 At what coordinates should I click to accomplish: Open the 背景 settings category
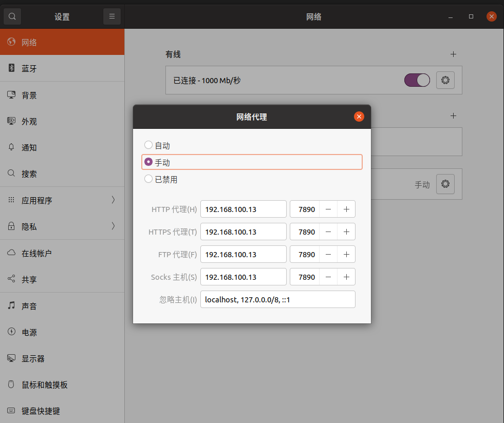pyautogui.click(x=62, y=95)
